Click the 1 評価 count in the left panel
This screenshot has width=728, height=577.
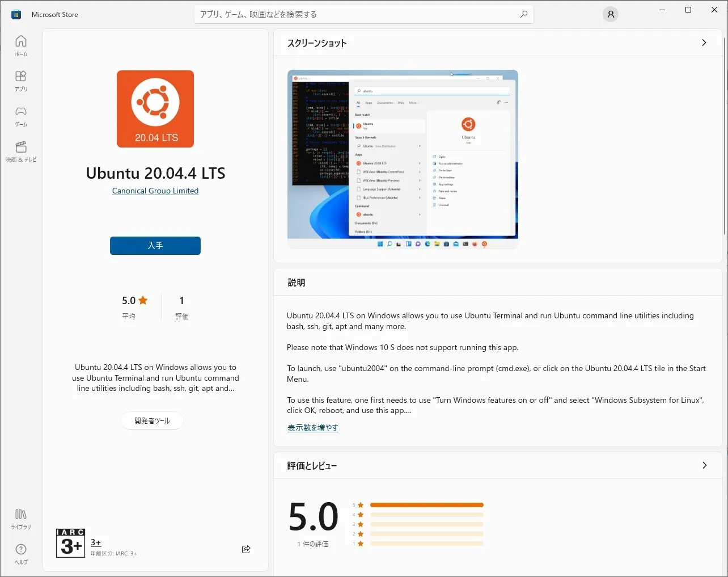[182, 307]
